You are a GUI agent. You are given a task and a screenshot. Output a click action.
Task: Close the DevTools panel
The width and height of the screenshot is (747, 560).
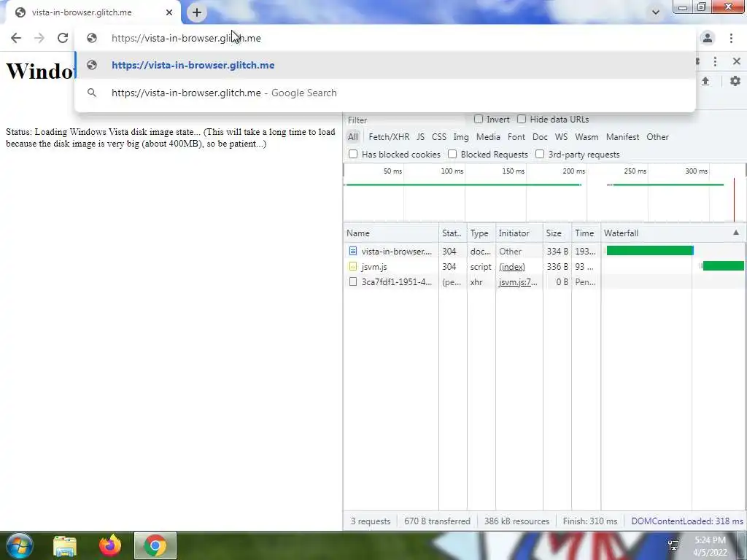(x=737, y=61)
